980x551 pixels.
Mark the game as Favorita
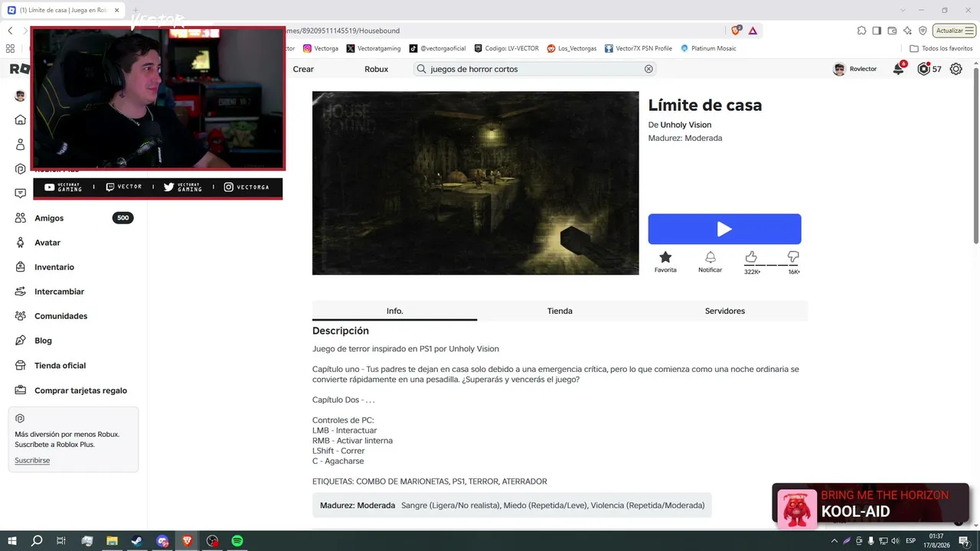[x=665, y=262]
